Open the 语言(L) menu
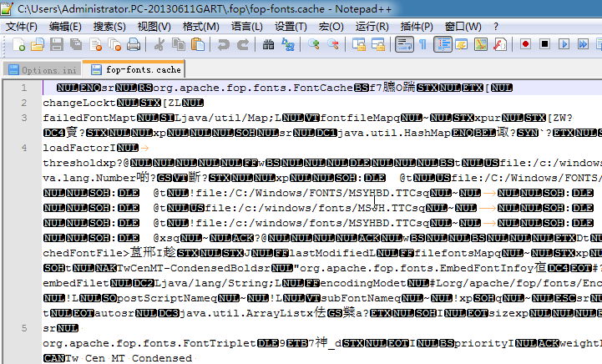The image size is (602, 364). tap(247, 27)
